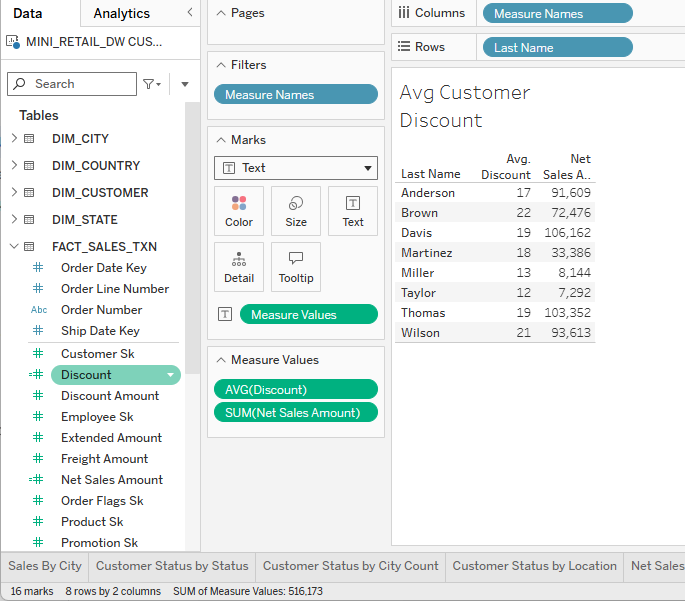Collapse the FACT_SALES_TXN table
The height and width of the screenshot is (601, 685).
point(13,246)
